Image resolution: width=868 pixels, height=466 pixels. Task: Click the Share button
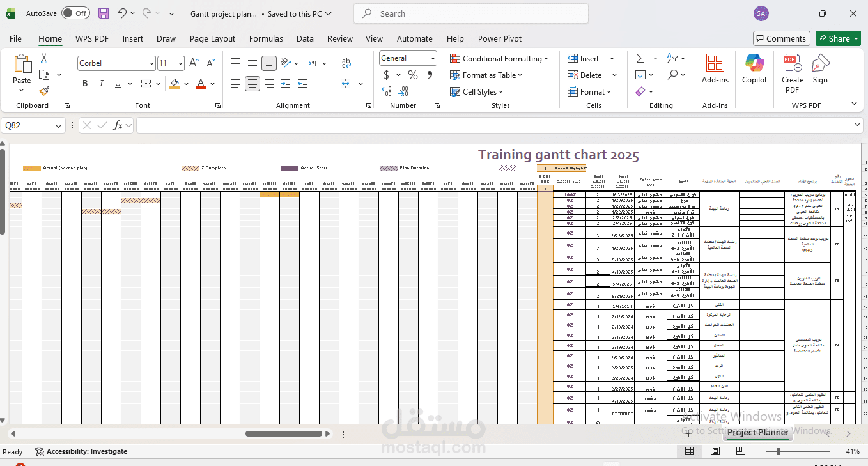pyautogui.click(x=839, y=38)
